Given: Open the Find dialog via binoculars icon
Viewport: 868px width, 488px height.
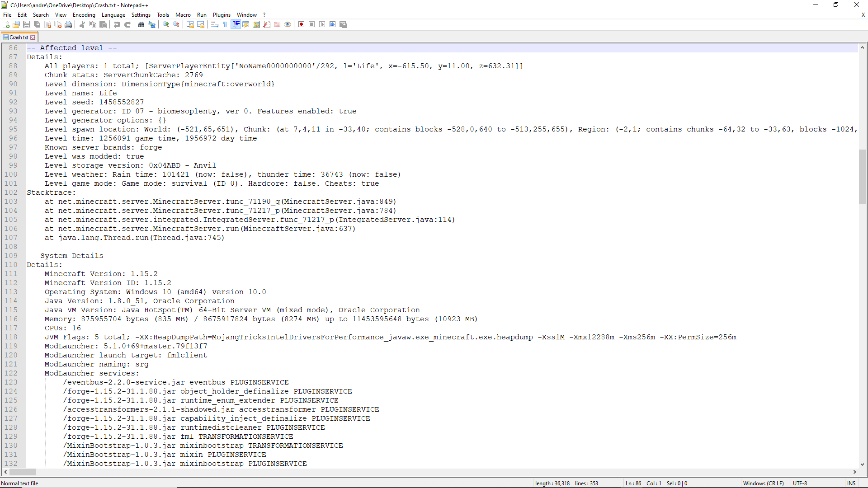Looking at the screenshot, I should pos(142,24).
